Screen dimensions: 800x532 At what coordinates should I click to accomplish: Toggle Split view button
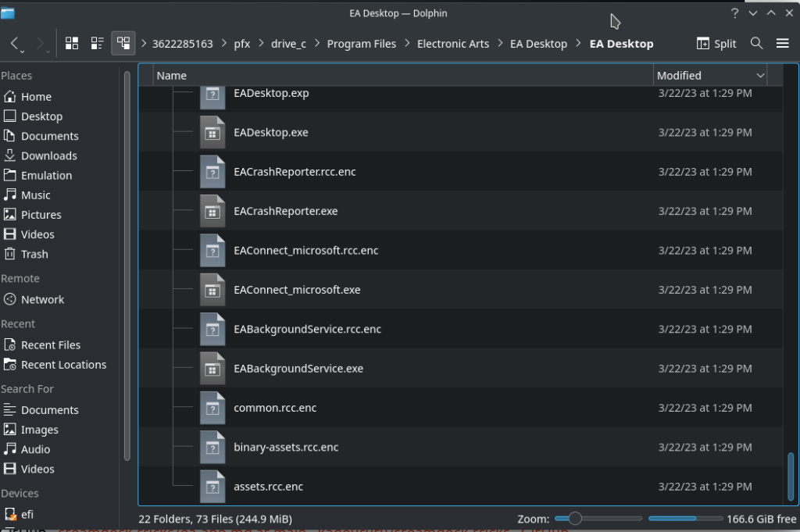[x=716, y=44]
